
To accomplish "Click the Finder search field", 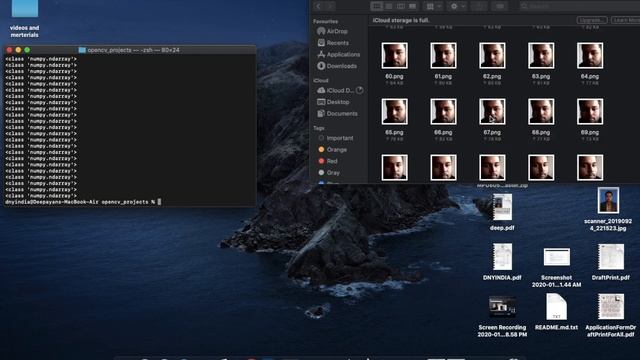I will [580, 6].
